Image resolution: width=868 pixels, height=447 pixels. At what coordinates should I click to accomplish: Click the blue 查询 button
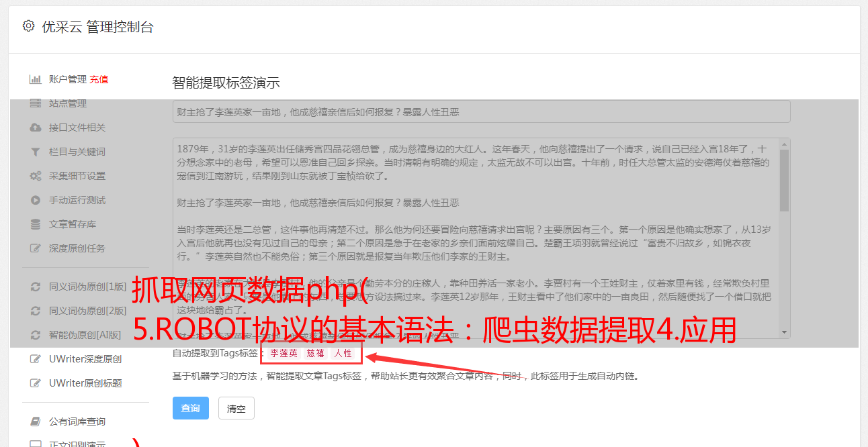click(x=191, y=408)
